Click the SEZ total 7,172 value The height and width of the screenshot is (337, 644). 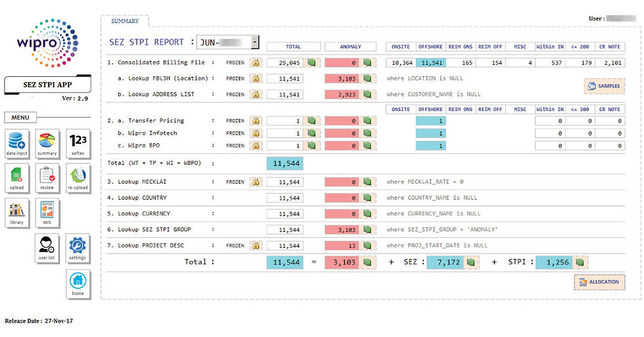click(x=446, y=262)
